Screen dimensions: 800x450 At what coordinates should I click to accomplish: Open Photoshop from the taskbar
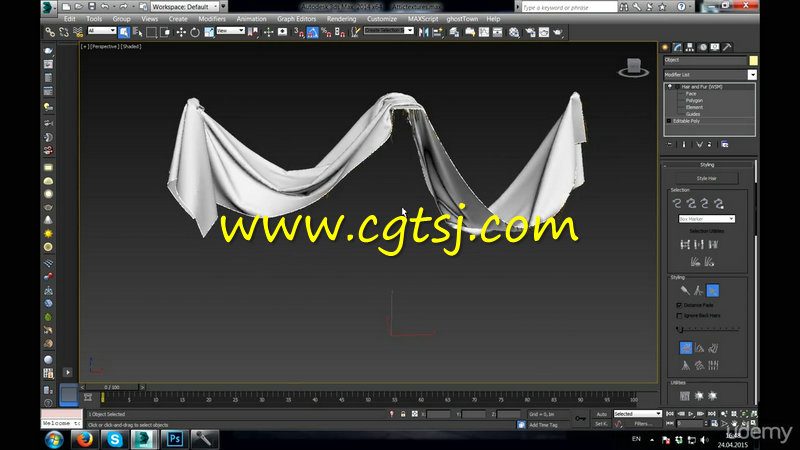coord(174,439)
